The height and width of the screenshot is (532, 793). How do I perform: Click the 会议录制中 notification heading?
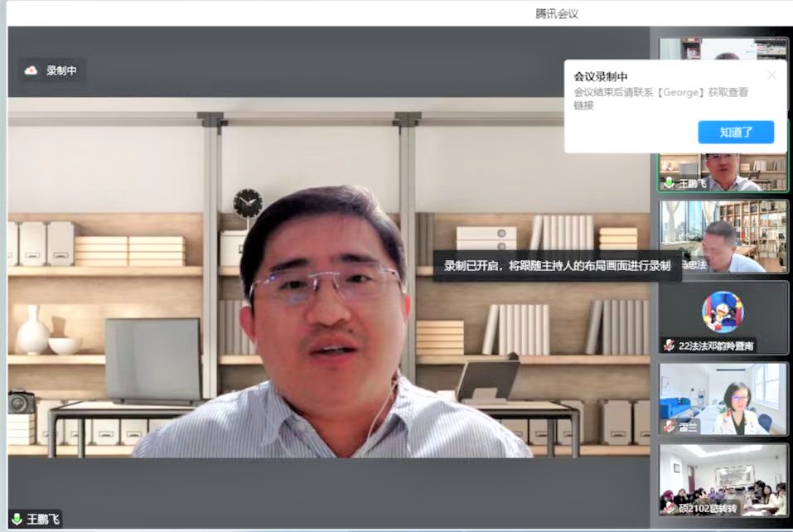[601, 76]
